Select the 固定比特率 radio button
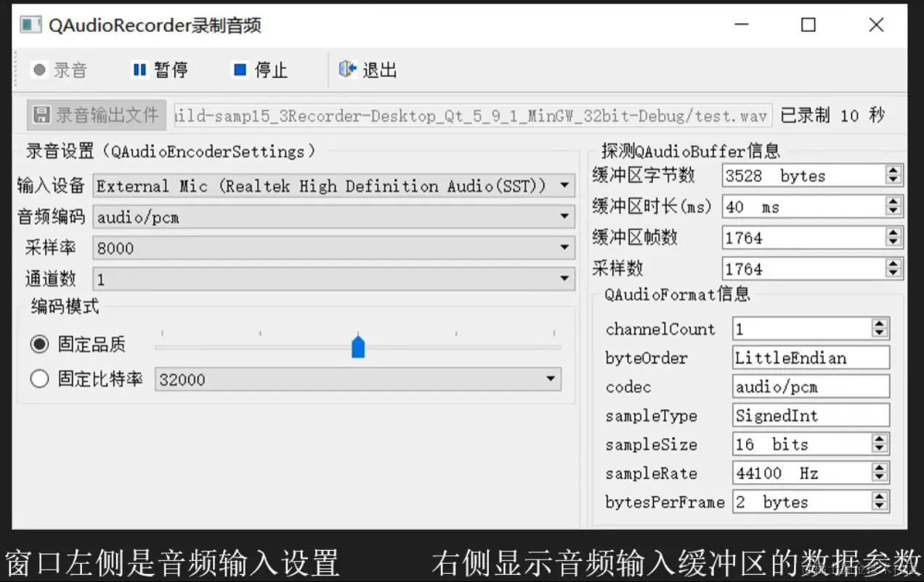 [x=40, y=379]
